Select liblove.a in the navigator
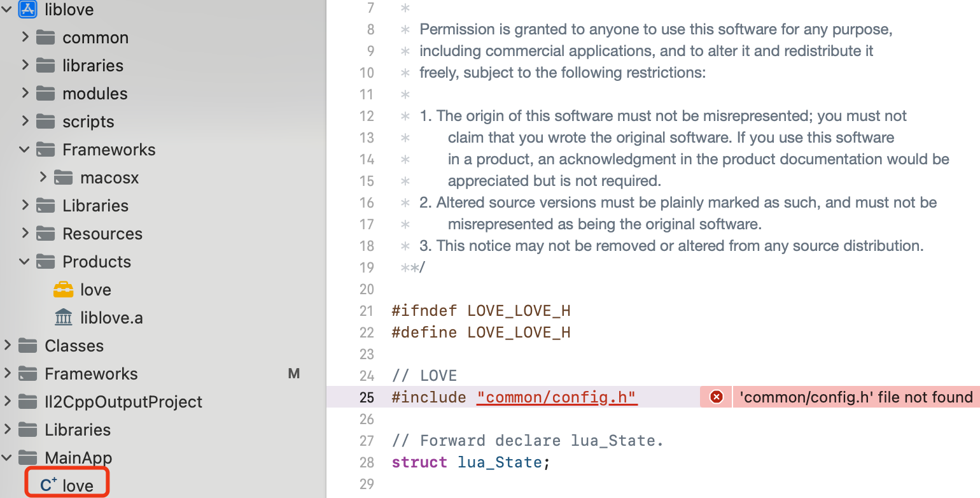Viewport: 980px width, 498px height. click(111, 318)
